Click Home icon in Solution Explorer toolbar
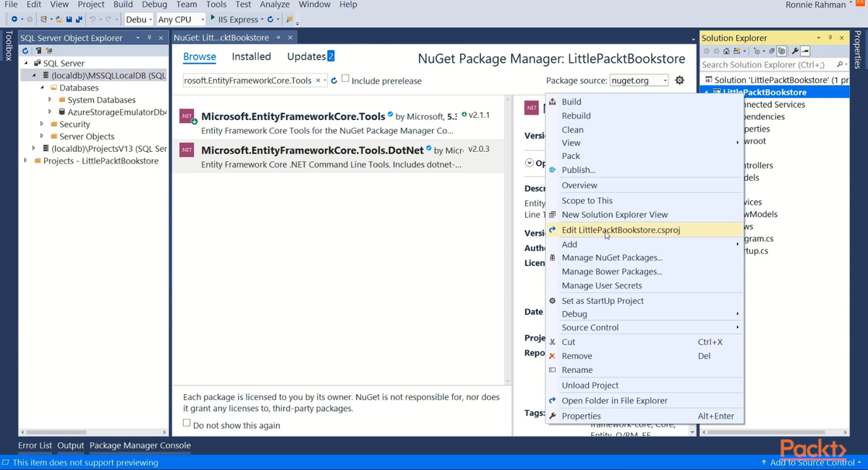868x470 pixels. [726, 51]
